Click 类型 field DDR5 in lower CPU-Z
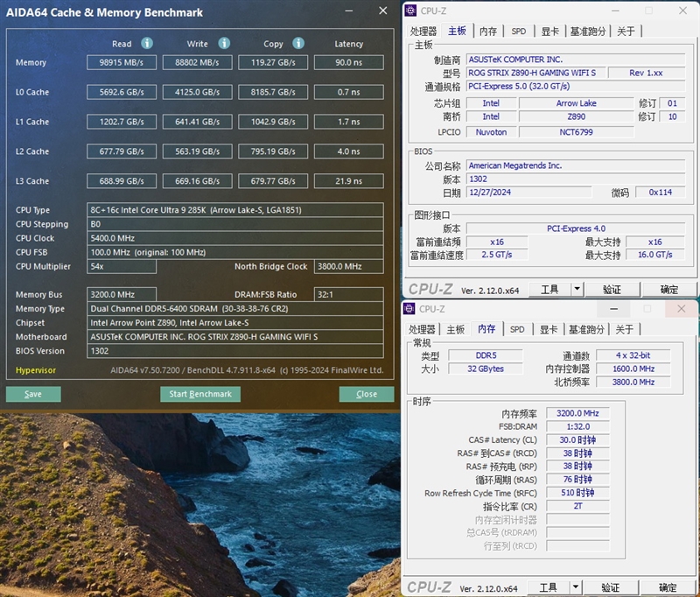The image size is (700, 597). point(486,355)
